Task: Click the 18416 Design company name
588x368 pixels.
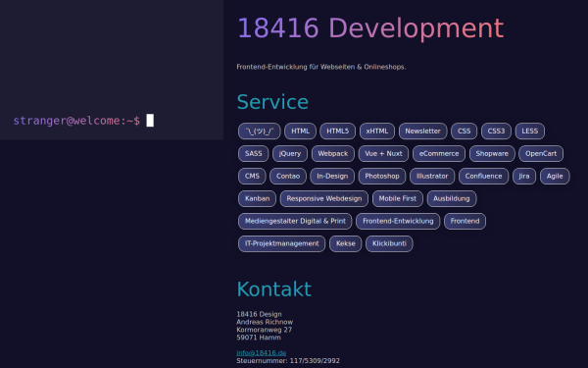Action: tap(259, 314)
